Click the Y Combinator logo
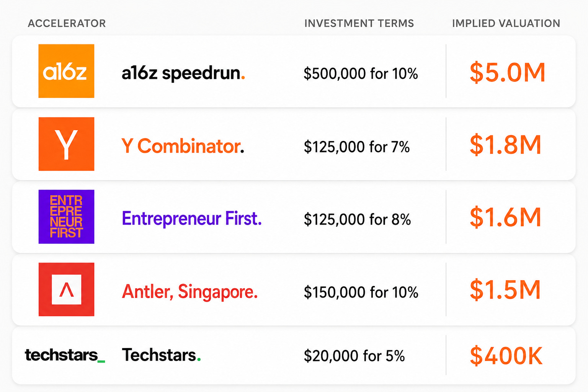The width and height of the screenshot is (588, 392). tap(66, 144)
